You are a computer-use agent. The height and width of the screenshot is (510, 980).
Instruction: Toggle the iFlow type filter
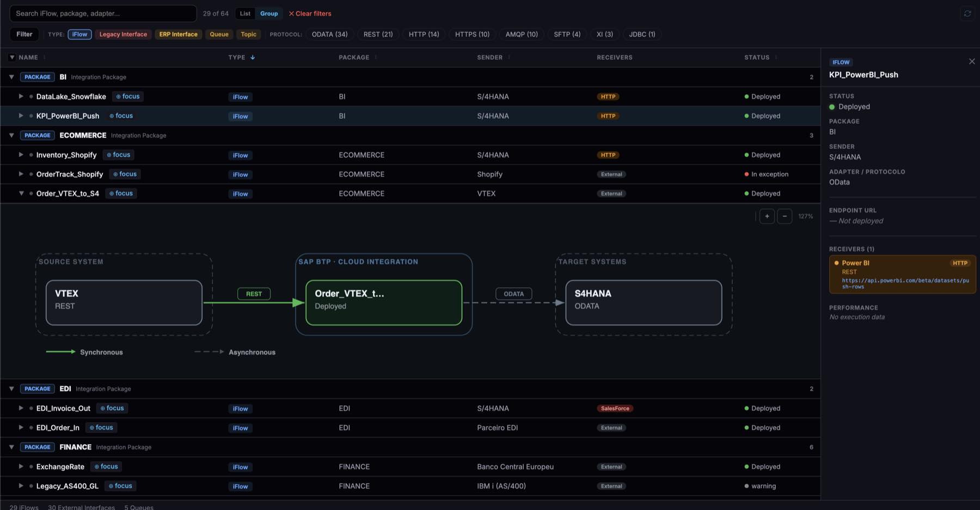point(79,34)
